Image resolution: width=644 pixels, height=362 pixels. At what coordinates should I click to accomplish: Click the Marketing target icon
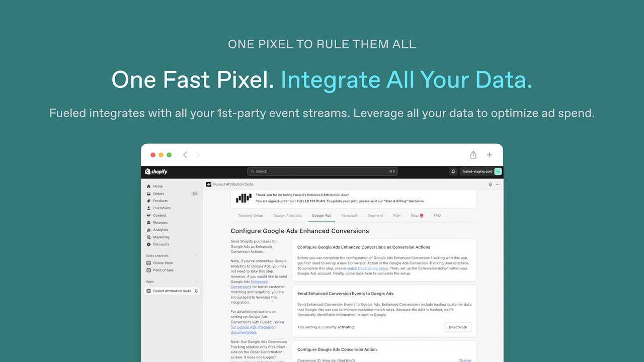[x=148, y=237]
